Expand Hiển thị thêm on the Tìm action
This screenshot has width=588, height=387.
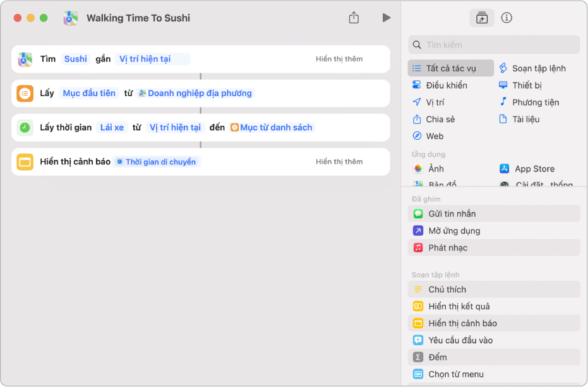(x=339, y=59)
